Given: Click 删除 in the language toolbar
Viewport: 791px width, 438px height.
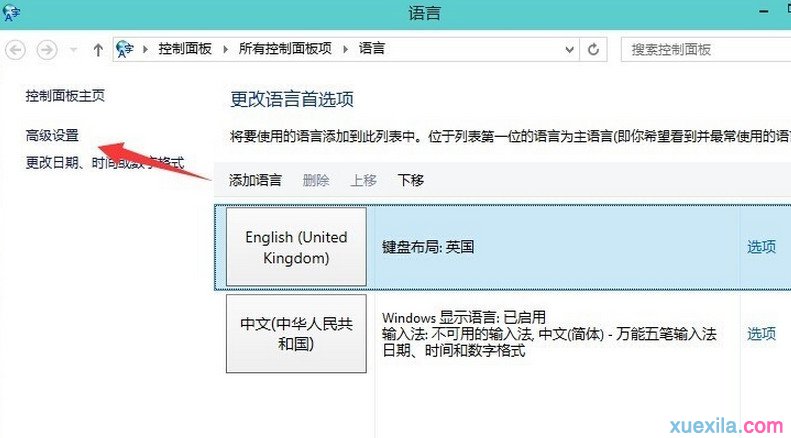Looking at the screenshot, I should [x=316, y=180].
